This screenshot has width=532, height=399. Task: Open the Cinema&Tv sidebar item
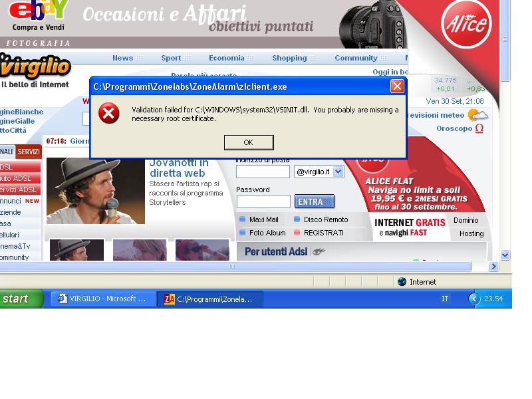tap(15, 246)
